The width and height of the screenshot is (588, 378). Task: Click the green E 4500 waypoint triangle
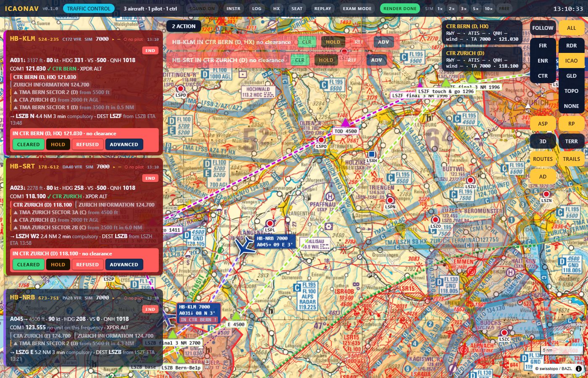236,316
